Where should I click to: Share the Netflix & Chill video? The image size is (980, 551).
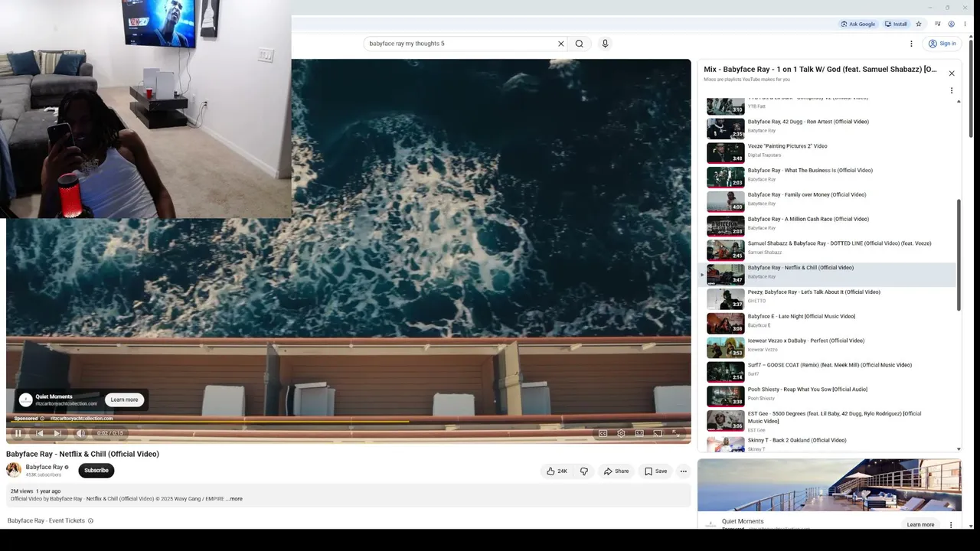tap(616, 471)
